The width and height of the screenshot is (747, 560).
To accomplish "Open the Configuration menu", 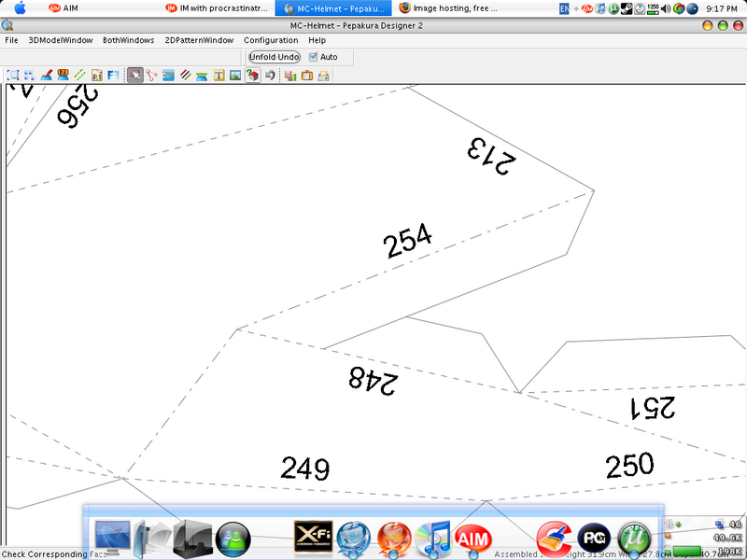I will pos(271,40).
